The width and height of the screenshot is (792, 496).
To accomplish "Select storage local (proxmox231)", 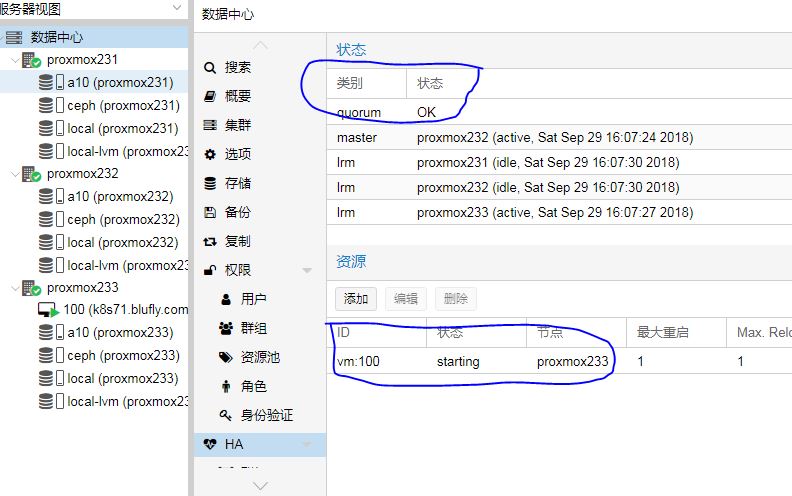I will (123, 128).
